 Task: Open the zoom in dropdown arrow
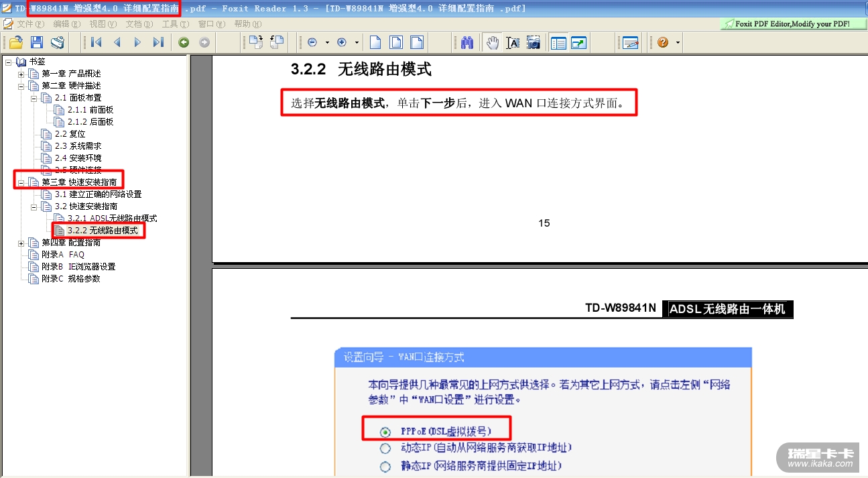pos(357,42)
